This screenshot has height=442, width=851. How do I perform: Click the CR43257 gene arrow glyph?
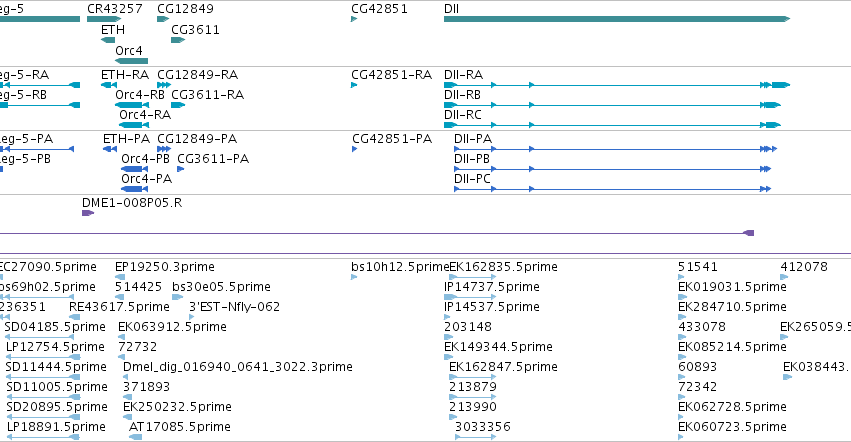tap(104, 19)
